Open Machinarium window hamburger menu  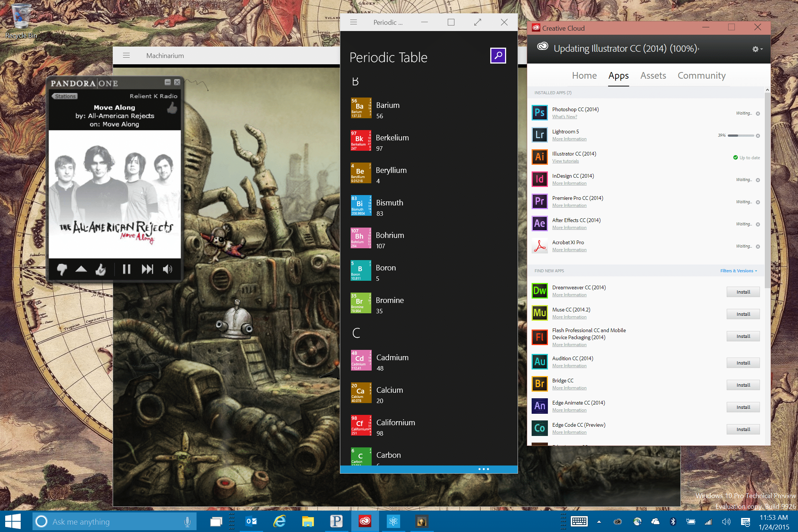click(126, 55)
